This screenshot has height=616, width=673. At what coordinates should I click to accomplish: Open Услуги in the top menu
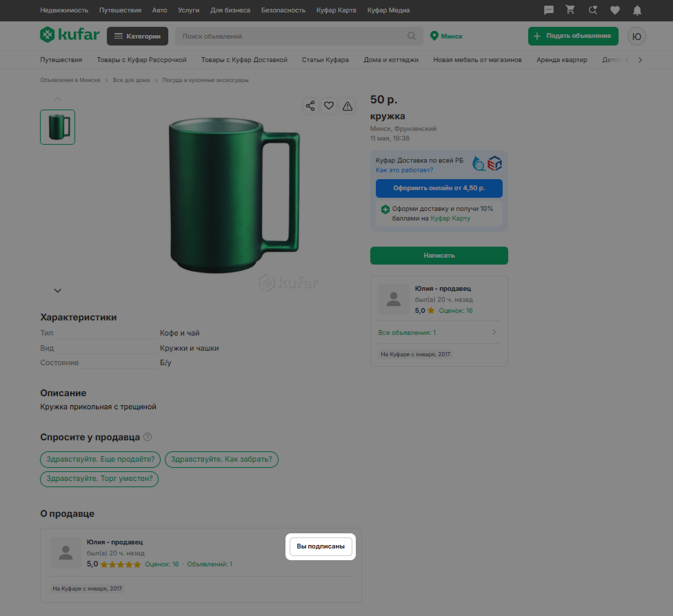click(x=188, y=10)
